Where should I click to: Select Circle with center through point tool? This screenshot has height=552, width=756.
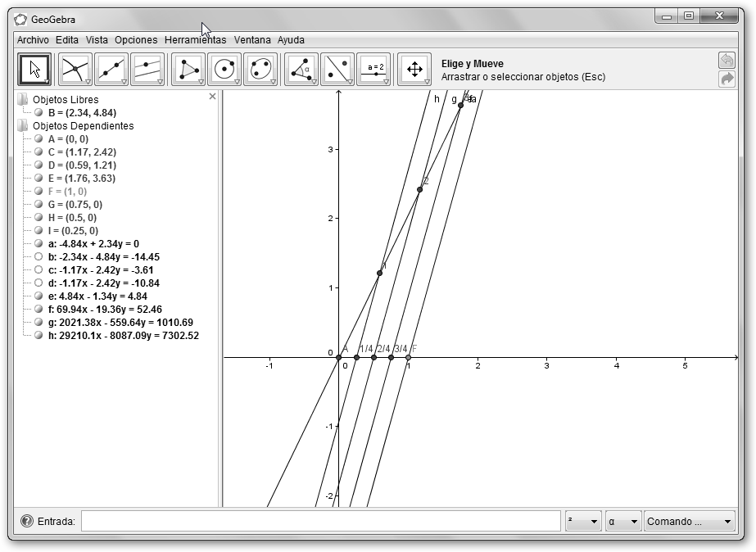pos(224,70)
